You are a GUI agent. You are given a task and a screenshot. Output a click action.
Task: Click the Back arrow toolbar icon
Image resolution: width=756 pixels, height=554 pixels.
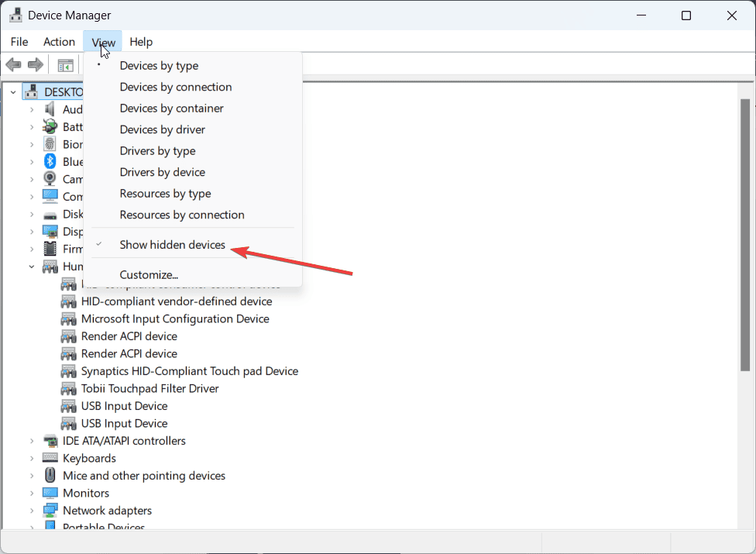[x=13, y=65]
